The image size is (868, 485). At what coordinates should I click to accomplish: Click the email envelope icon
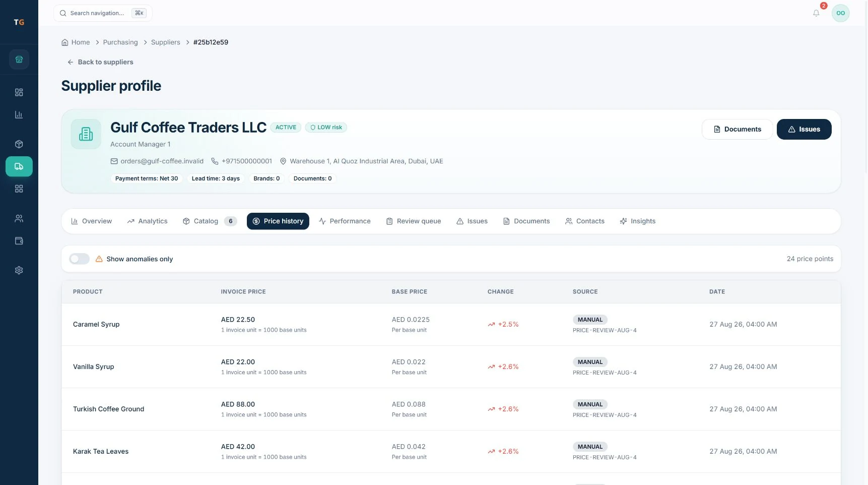114,161
